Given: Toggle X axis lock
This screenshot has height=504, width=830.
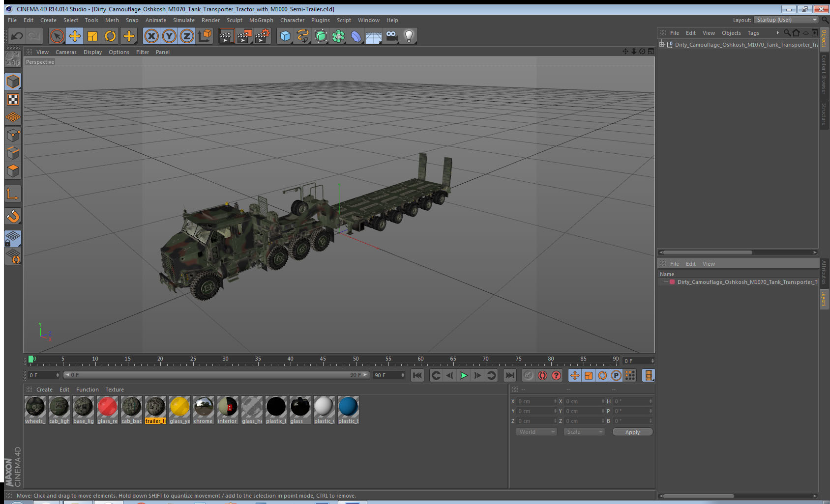Looking at the screenshot, I should click(x=151, y=36).
